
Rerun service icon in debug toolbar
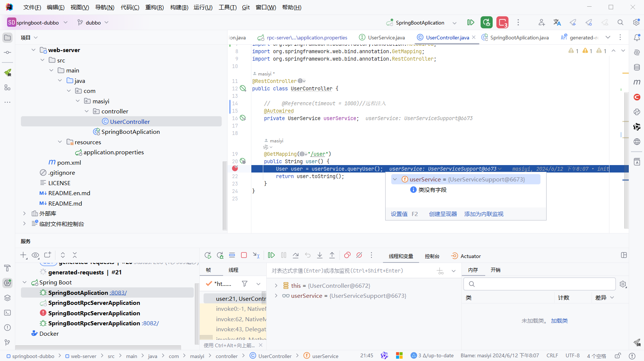pyautogui.click(x=208, y=255)
